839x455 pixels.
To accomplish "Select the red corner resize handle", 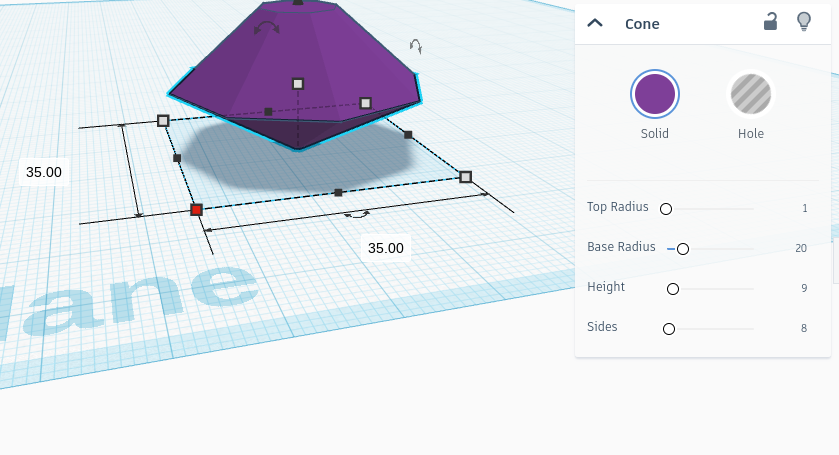I will click(196, 210).
